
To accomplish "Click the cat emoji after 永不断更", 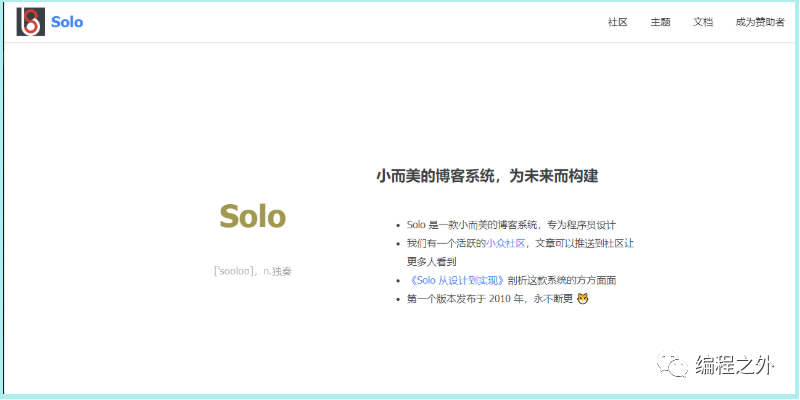I will (583, 299).
